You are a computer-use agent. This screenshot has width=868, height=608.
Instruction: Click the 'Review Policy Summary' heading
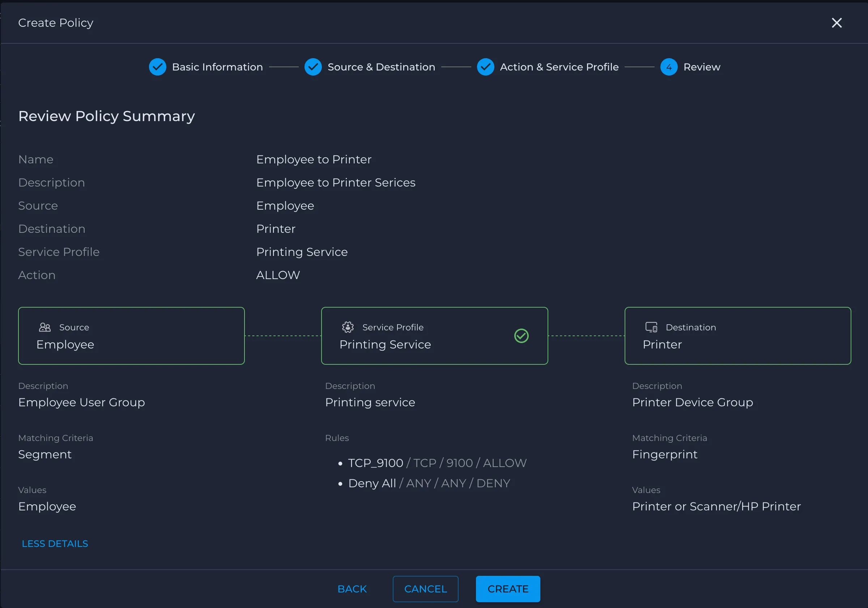[x=106, y=116]
